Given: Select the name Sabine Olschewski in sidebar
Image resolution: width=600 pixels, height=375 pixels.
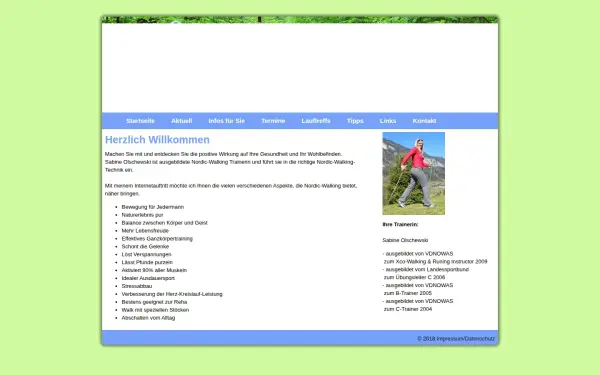Looking at the screenshot, I should [405, 240].
